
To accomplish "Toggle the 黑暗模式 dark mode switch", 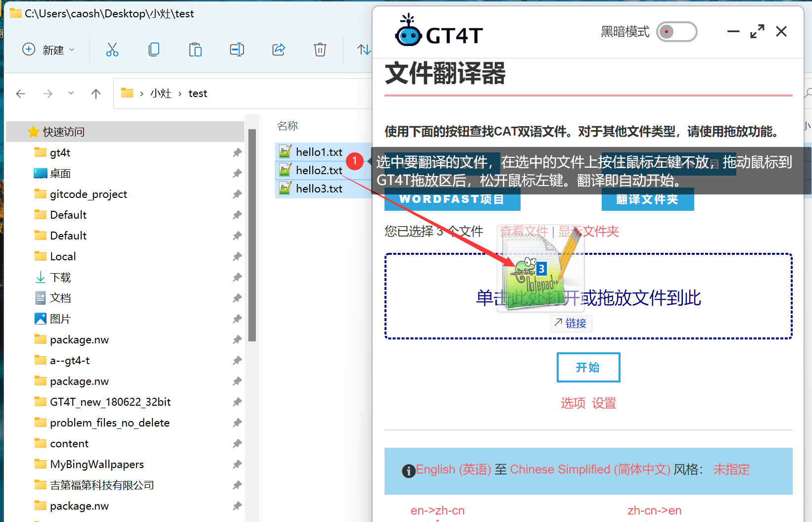I will (x=677, y=31).
